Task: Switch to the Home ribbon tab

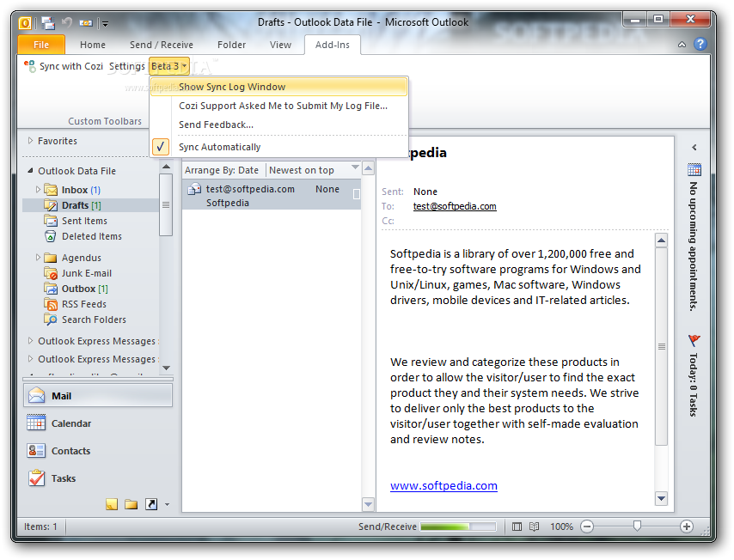Action: click(93, 45)
